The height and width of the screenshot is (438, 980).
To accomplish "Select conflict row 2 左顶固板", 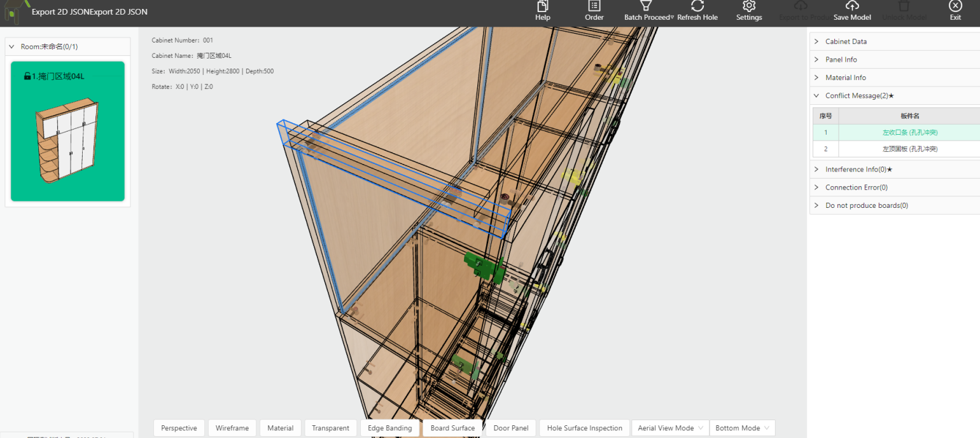I will coord(909,149).
